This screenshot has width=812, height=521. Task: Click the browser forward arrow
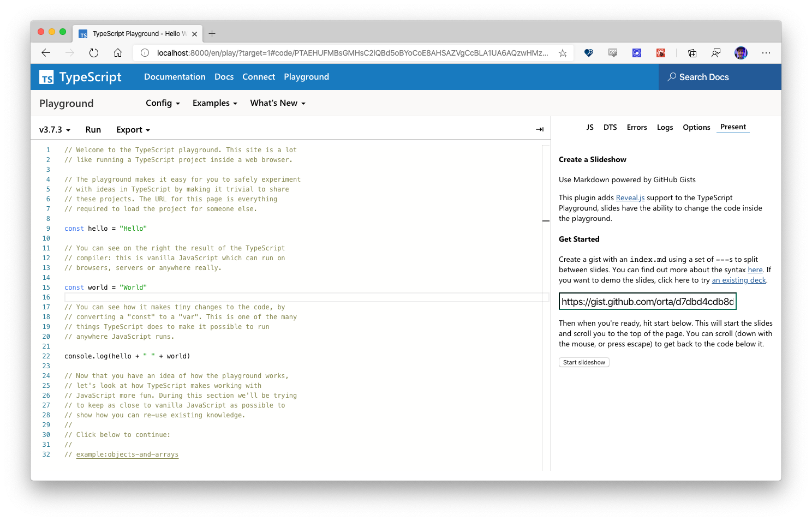70,53
